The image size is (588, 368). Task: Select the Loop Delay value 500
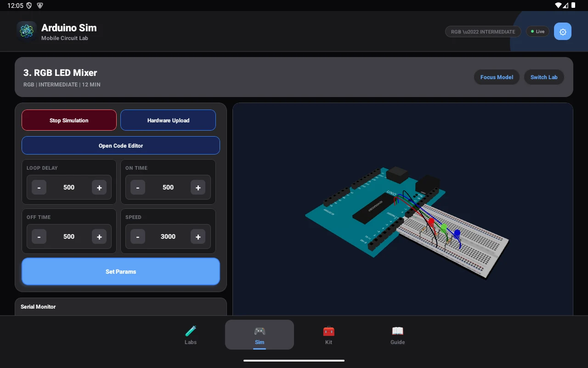[x=69, y=187]
